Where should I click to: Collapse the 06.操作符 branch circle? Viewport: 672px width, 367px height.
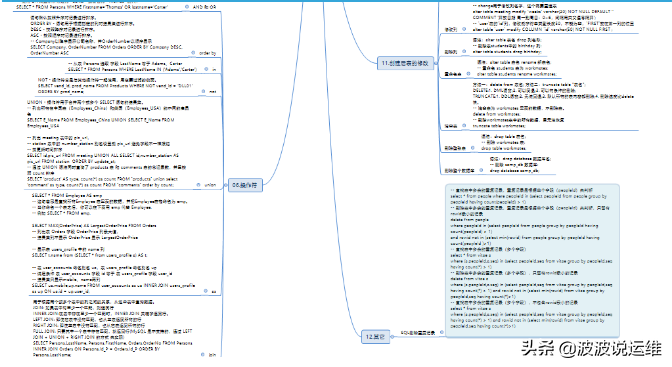pos(225,185)
